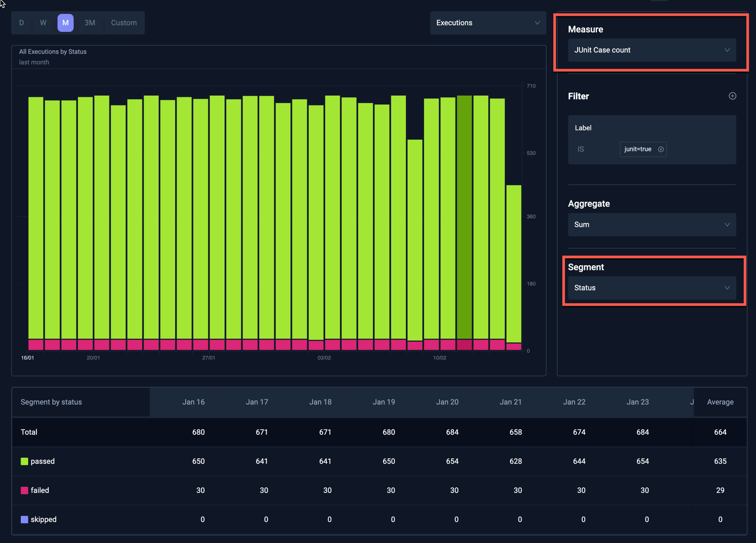Screen dimensions: 756x543
Task: Click the Average column header
Action: (720, 402)
